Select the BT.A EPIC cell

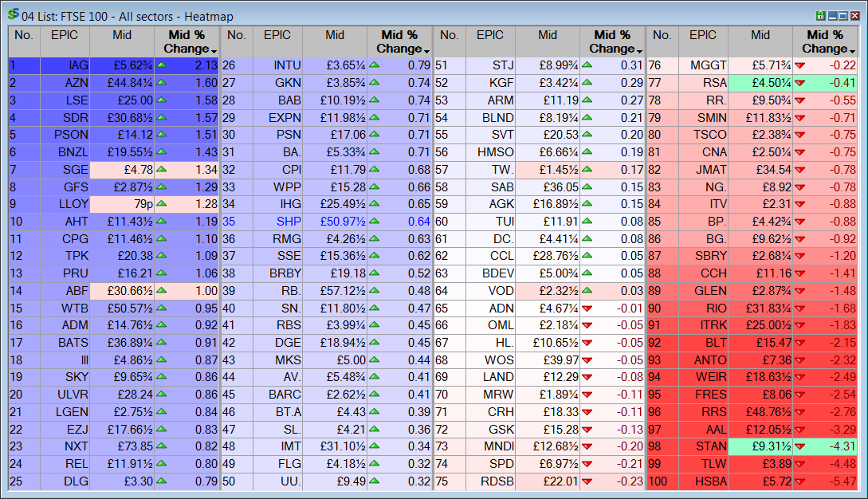click(x=277, y=412)
